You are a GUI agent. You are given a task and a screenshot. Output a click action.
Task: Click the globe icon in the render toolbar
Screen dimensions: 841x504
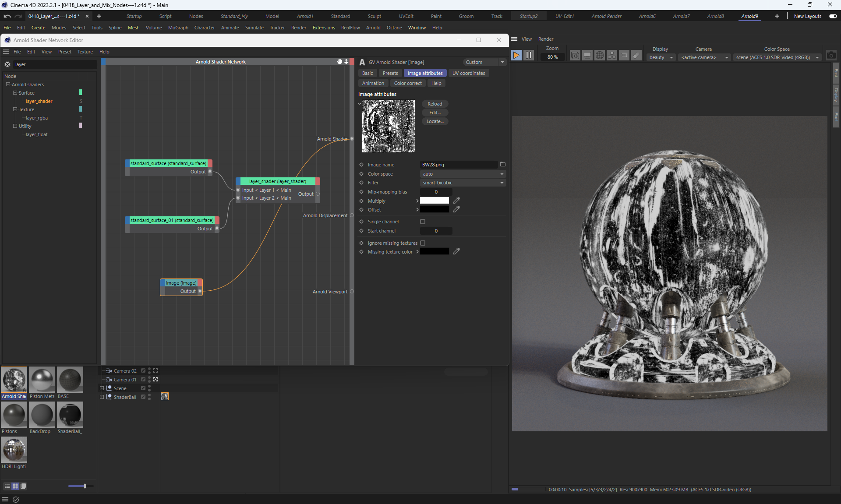tap(600, 55)
